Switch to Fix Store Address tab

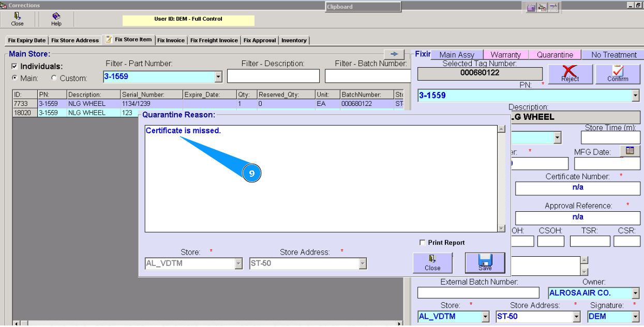[75, 40]
